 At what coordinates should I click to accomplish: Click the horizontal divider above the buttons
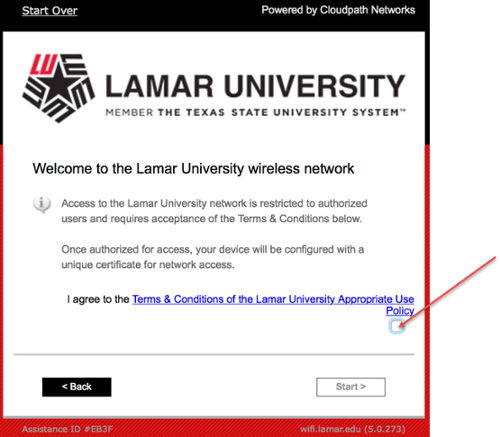pyautogui.click(x=214, y=354)
